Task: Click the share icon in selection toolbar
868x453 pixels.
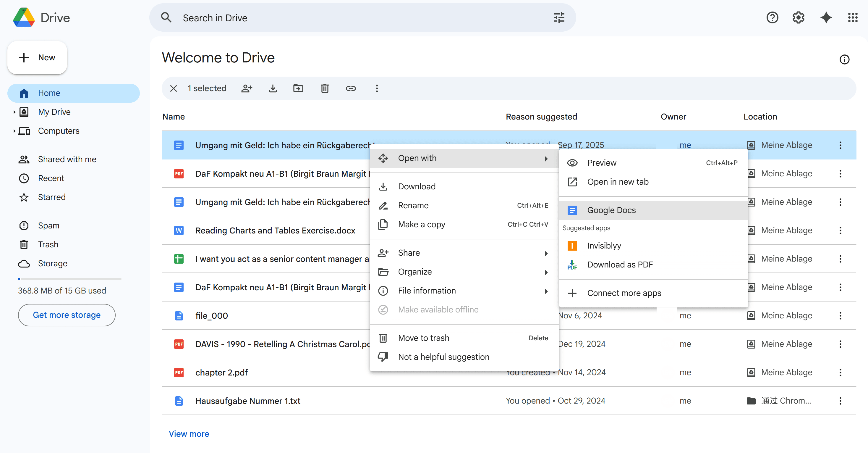Action: pyautogui.click(x=247, y=88)
